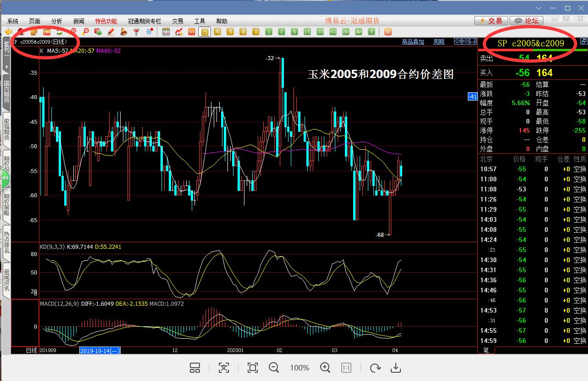The image size is (588, 381).
Task: Expand the side panel arrow under 套利
Action: click(x=6, y=67)
